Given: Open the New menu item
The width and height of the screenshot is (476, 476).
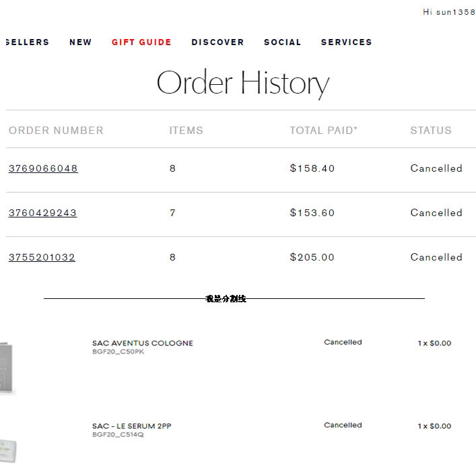Looking at the screenshot, I should [x=80, y=42].
